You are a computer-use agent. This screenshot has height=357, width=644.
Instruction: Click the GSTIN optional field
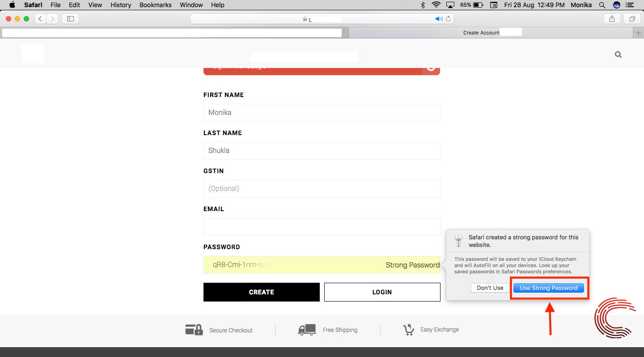pos(322,189)
